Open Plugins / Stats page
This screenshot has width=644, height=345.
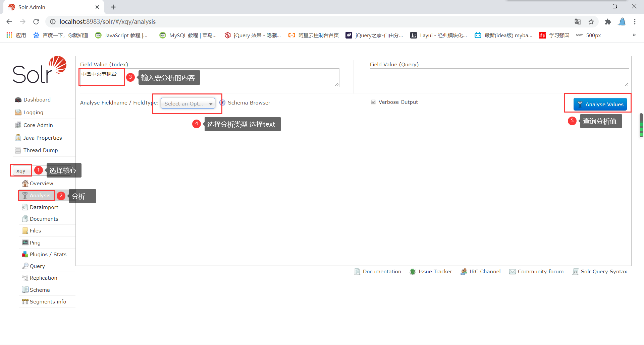click(48, 255)
